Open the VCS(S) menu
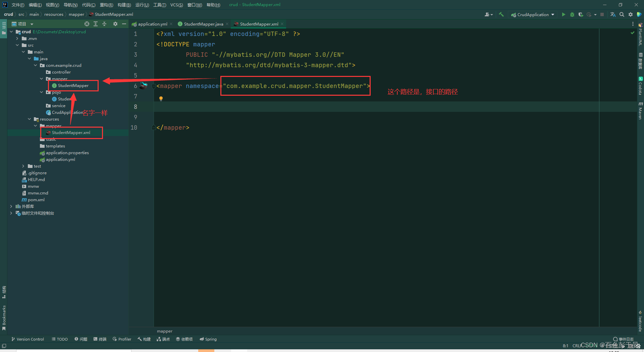Screen dimensions: 644x352 pyautogui.click(x=176, y=5)
